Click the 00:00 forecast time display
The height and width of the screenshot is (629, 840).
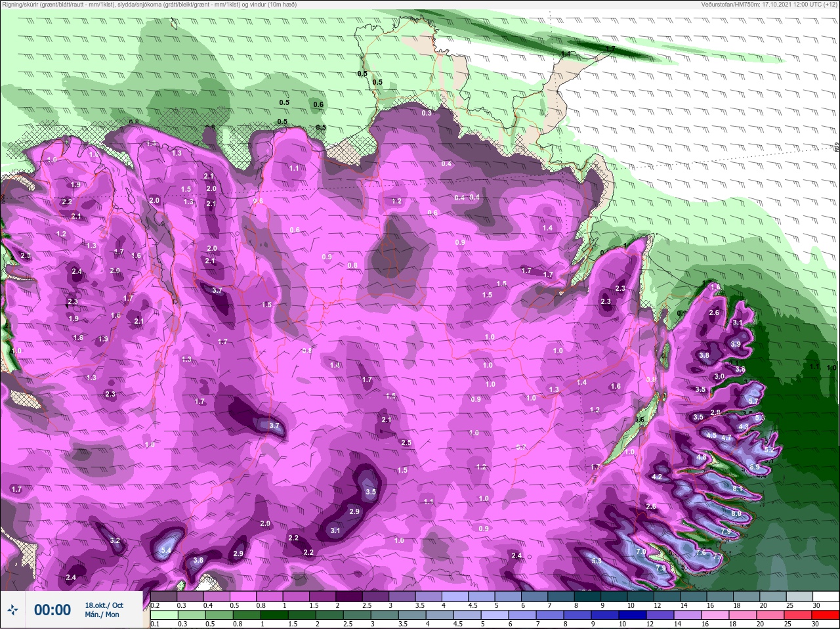[52, 610]
